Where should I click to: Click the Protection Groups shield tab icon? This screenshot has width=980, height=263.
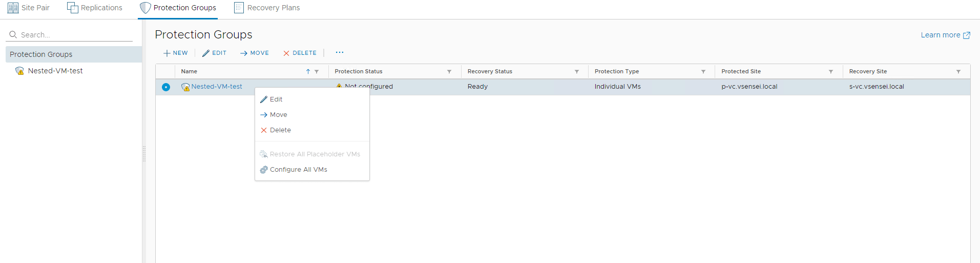coord(145,8)
